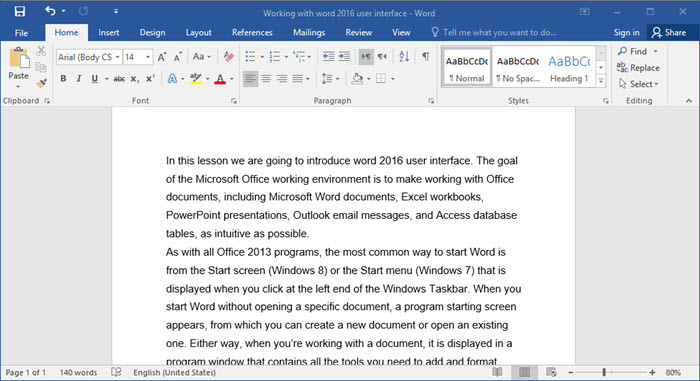This screenshot has width=700, height=381.
Task: Zoom out with the minus button
Action: (x=571, y=372)
